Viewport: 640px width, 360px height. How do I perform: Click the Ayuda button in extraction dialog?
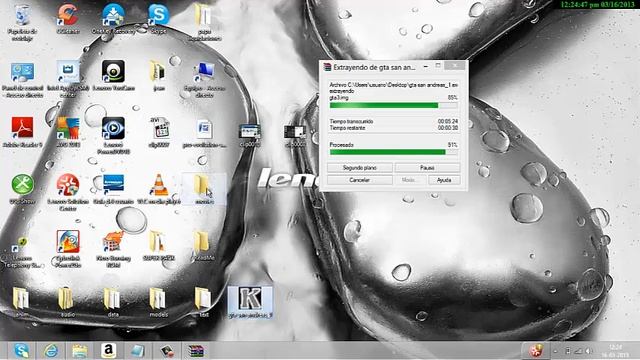coord(444,180)
